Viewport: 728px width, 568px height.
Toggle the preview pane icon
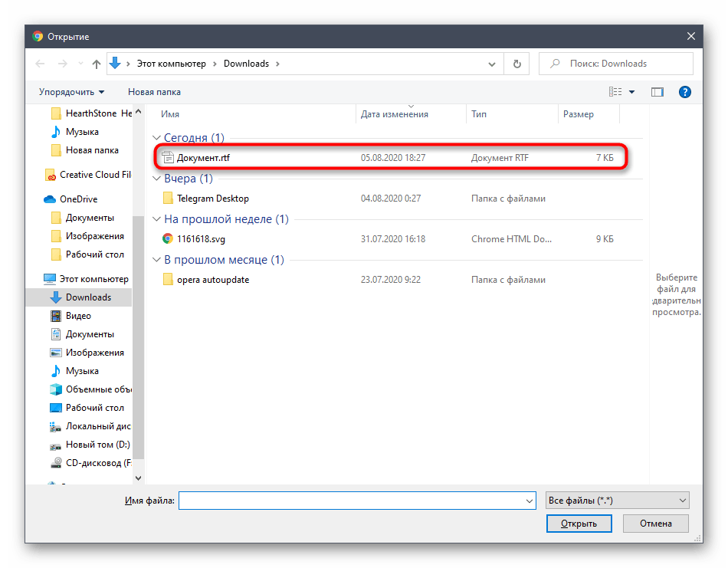[x=657, y=92]
